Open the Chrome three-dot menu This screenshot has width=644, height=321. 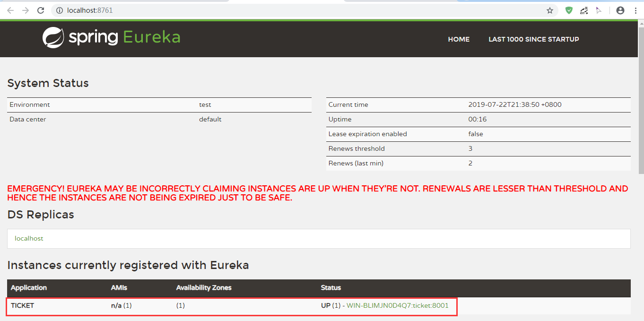[635, 10]
